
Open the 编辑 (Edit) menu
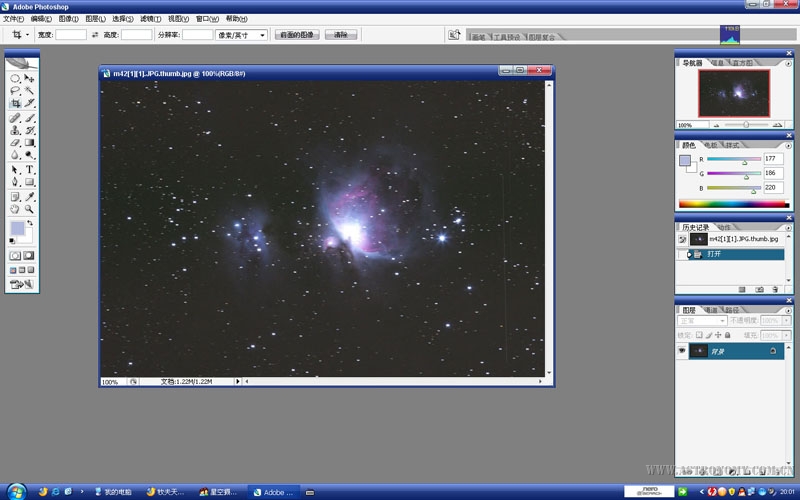pyautogui.click(x=41, y=19)
